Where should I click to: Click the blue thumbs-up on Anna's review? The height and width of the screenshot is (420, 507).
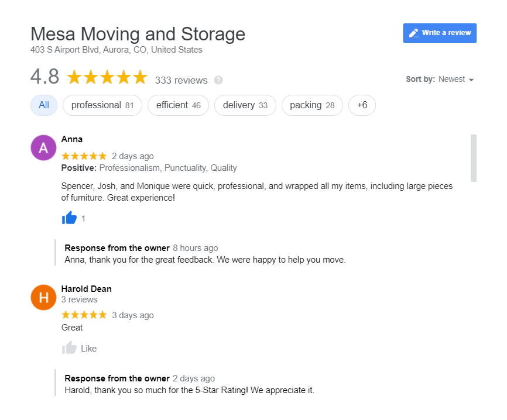click(x=69, y=218)
